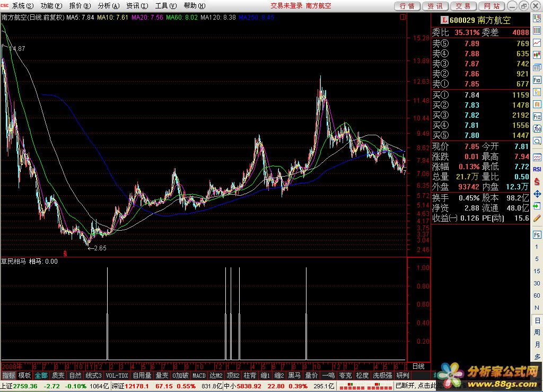The height and width of the screenshot is (392, 543).
Task: Switch to the 指标 tab
Action: pos(8,376)
